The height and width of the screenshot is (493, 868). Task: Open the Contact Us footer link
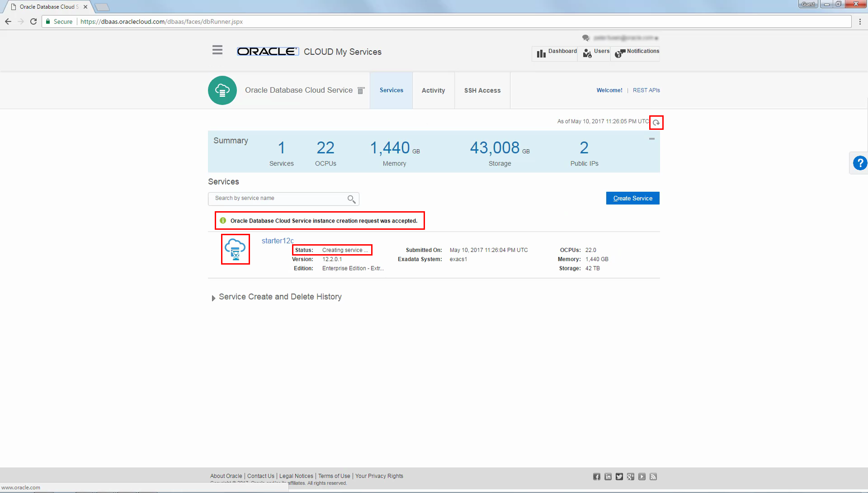(x=261, y=476)
